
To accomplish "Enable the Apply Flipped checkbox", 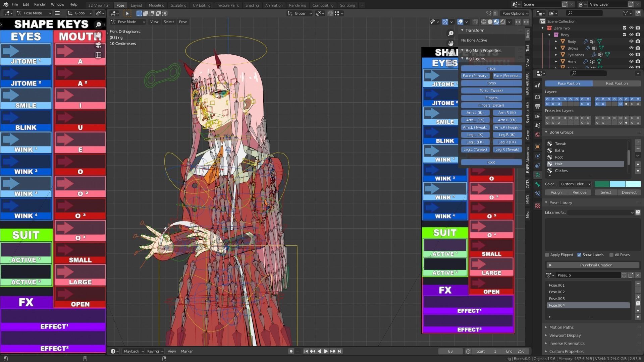I will point(547,255).
